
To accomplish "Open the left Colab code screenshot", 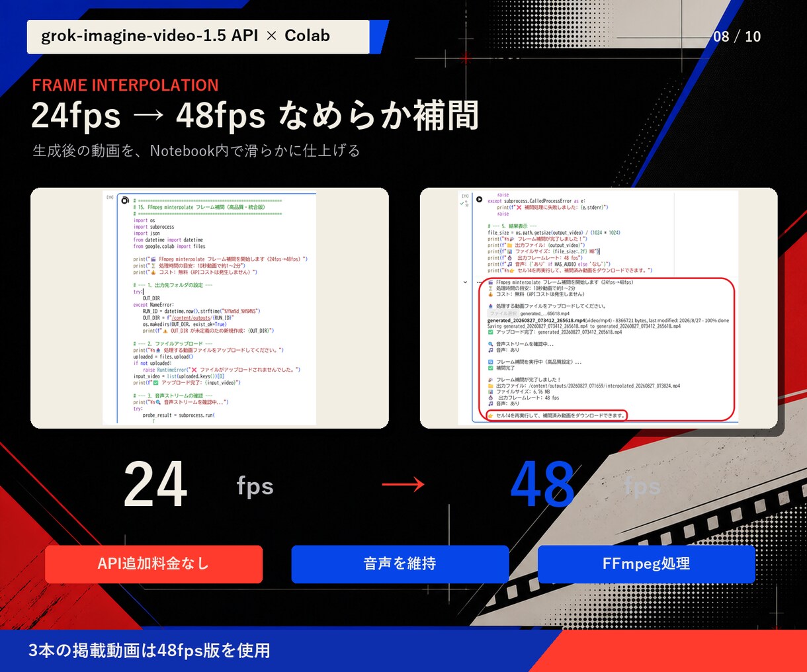I will pos(210,308).
